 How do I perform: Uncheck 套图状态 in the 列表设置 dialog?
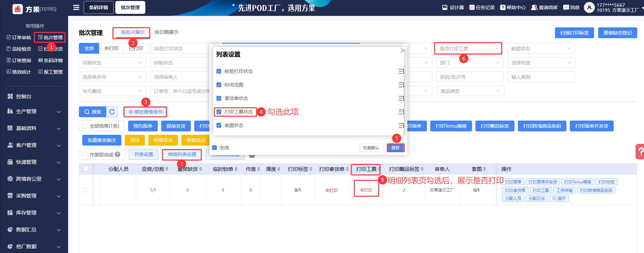pyautogui.click(x=219, y=125)
